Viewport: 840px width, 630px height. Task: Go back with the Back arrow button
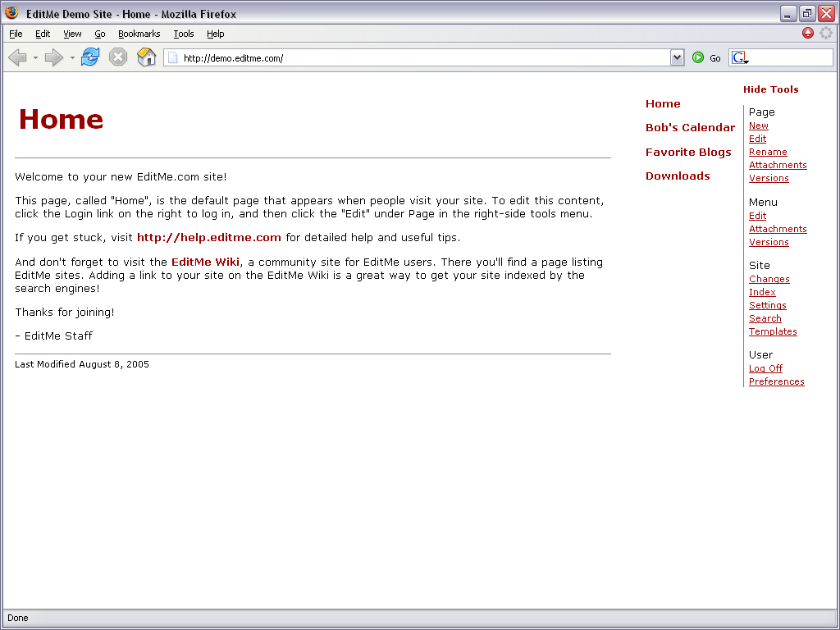pyautogui.click(x=18, y=57)
